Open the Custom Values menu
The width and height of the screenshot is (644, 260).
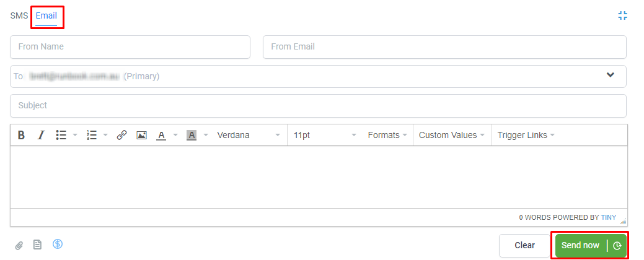[x=452, y=135]
